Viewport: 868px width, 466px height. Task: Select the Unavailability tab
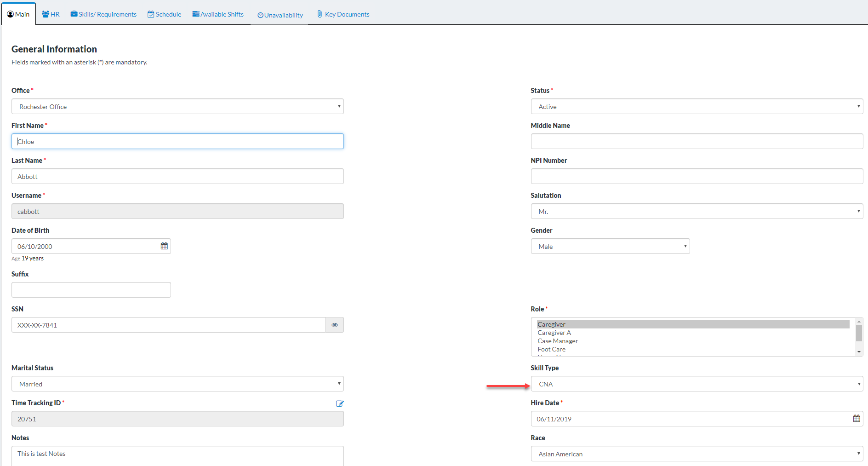tap(280, 15)
